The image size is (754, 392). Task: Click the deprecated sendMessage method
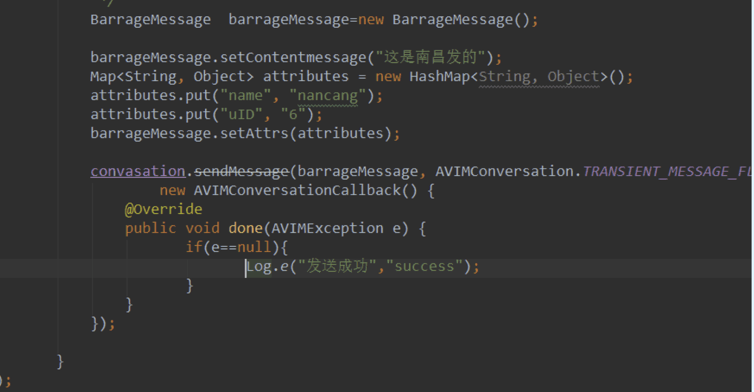241,171
